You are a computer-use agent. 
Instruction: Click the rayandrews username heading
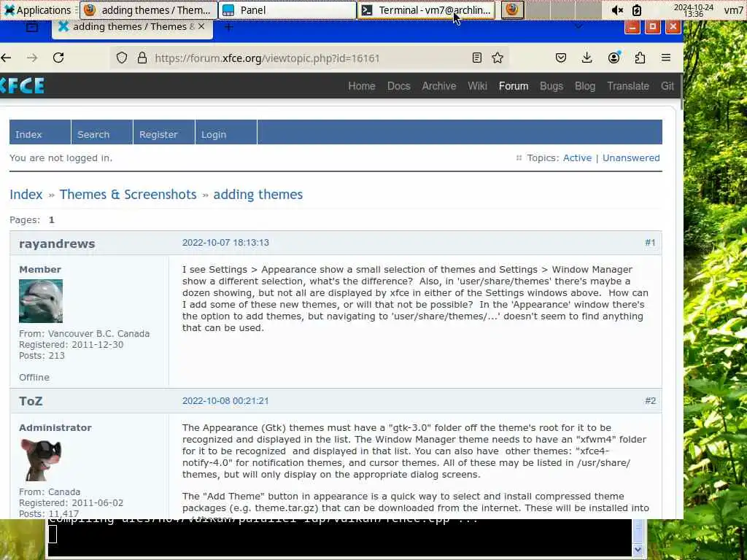(x=57, y=244)
